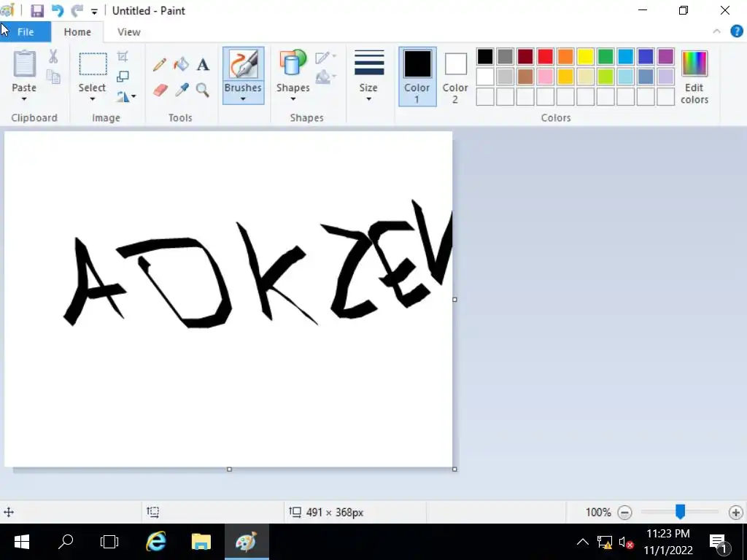Pick the green color swatch

pyautogui.click(x=605, y=56)
